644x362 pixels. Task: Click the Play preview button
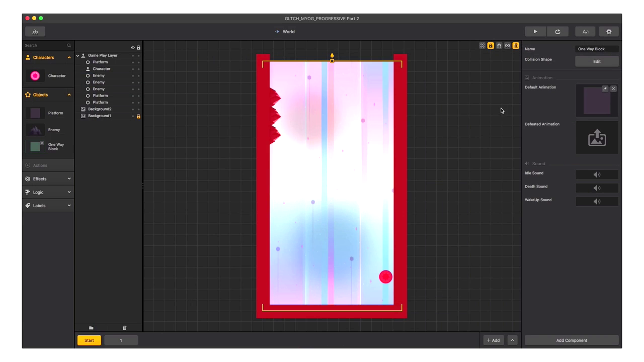pyautogui.click(x=535, y=32)
